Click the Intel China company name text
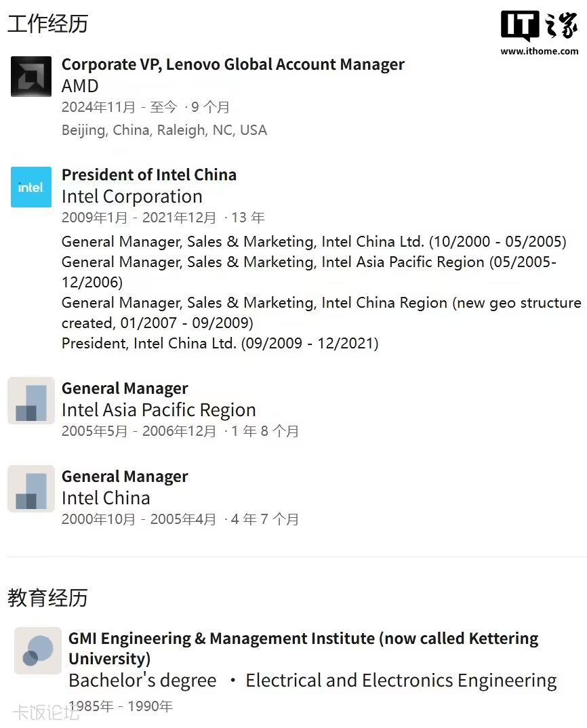This screenshot has height=728, width=587. (x=106, y=498)
